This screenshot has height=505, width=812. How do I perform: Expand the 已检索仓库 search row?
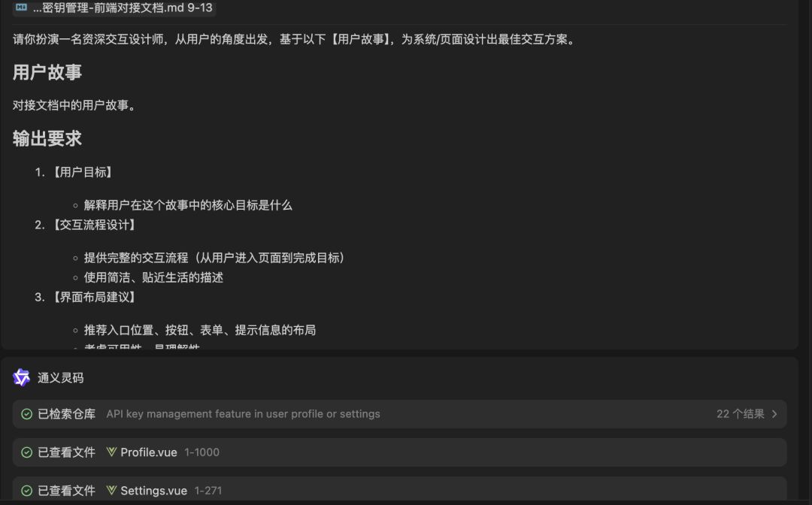click(400, 414)
